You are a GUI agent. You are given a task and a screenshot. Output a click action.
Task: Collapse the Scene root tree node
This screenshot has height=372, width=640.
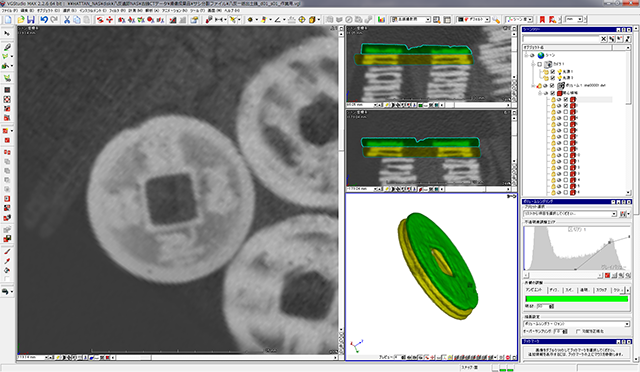(x=527, y=56)
